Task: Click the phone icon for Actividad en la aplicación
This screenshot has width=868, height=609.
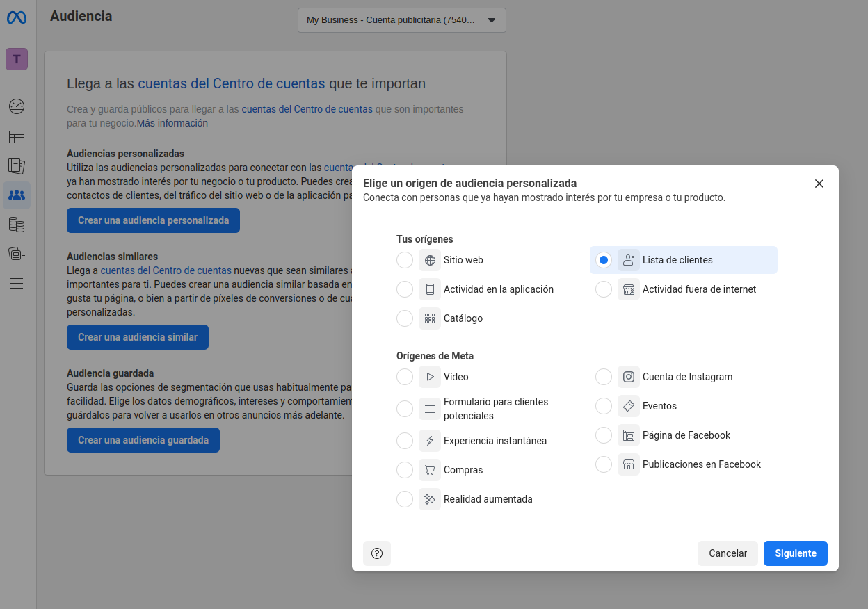Action: point(430,289)
